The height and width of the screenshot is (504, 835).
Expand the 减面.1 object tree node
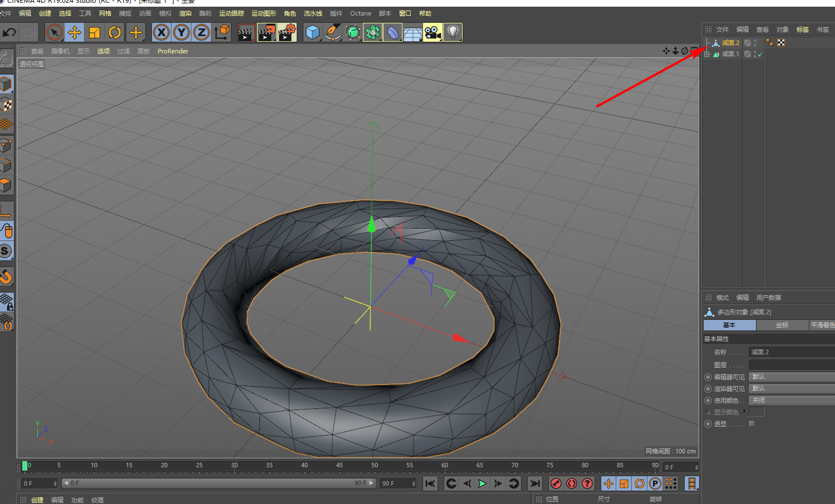pyautogui.click(x=707, y=55)
